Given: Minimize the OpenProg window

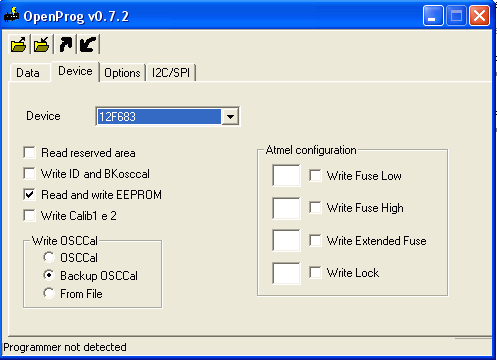Looking at the screenshot, I should click(x=433, y=15).
